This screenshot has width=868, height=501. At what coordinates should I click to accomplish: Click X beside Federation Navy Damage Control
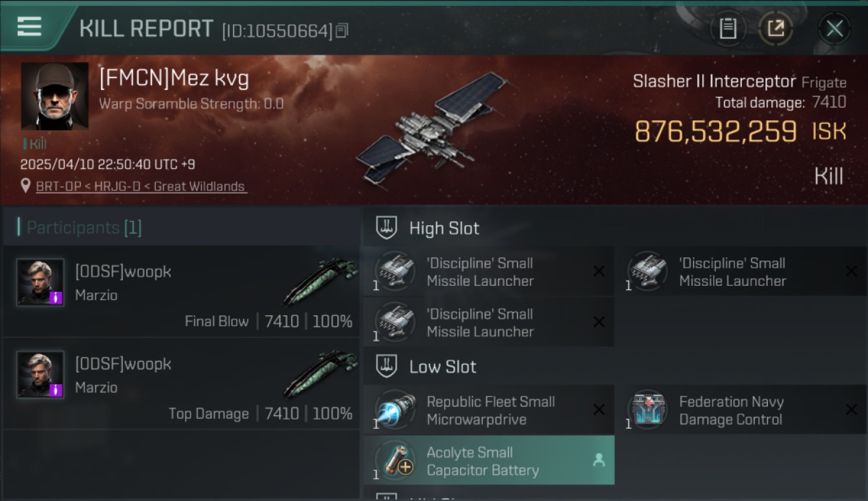click(x=851, y=409)
